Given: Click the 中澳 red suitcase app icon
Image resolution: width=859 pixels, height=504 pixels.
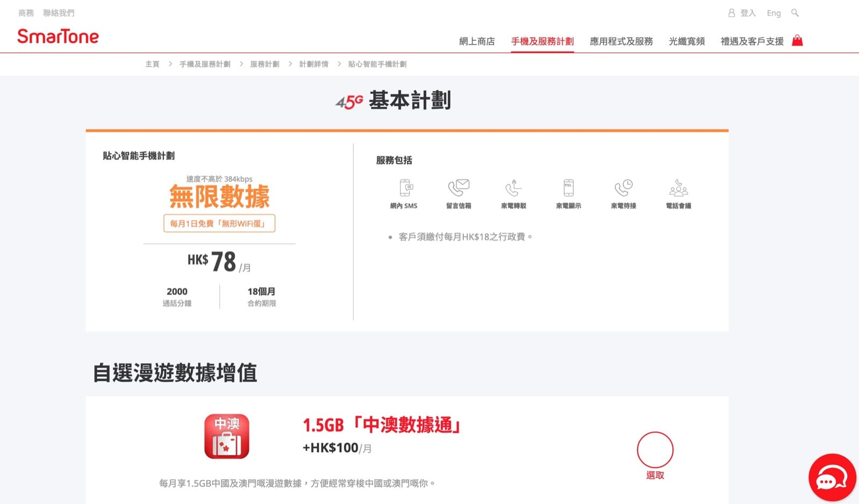Looking at the screenshot, I should [227, 436].
